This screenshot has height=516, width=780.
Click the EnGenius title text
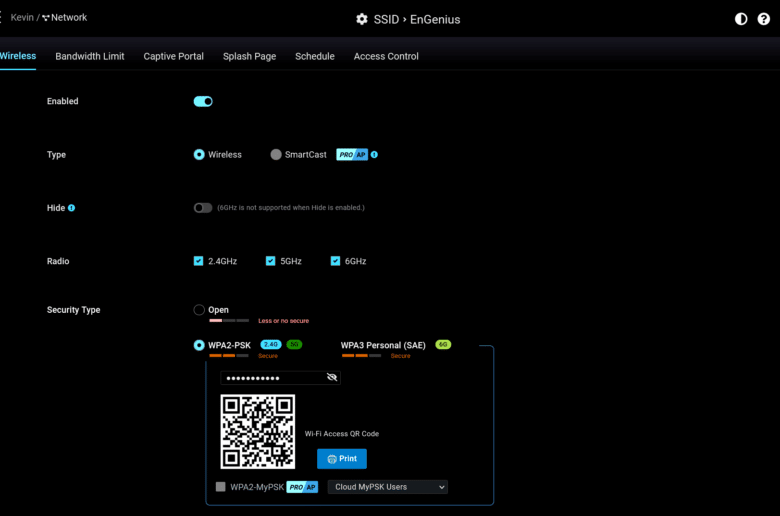click(x=435, y=19)
